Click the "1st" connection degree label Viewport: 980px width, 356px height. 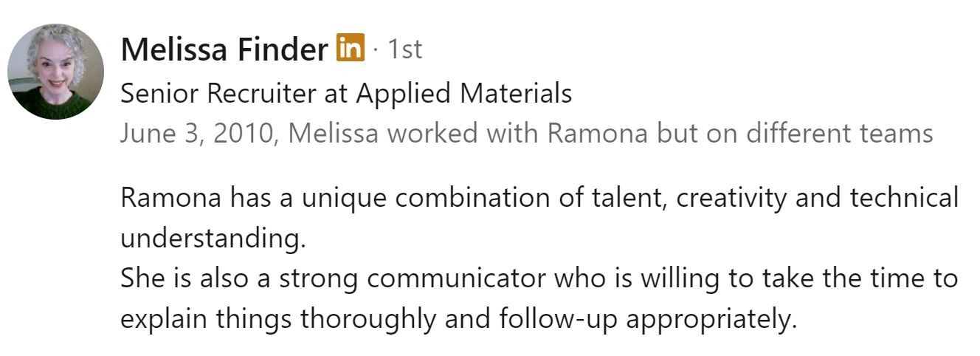click(405, 49)
